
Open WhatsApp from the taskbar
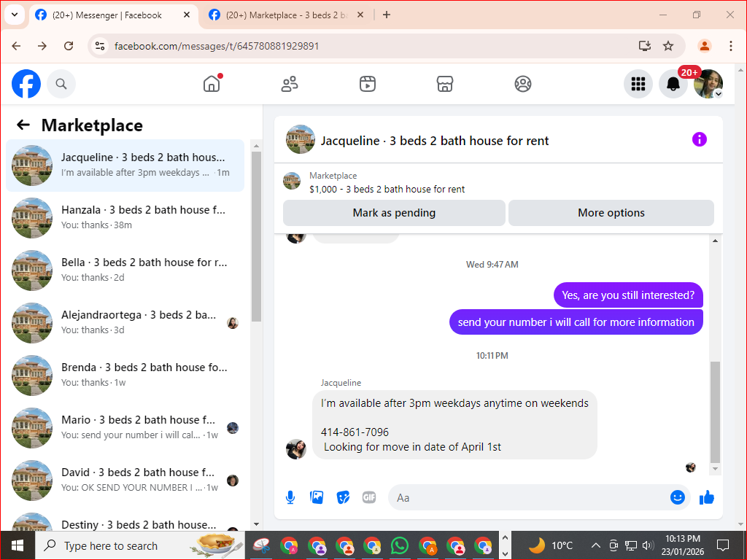pos(400,545)
